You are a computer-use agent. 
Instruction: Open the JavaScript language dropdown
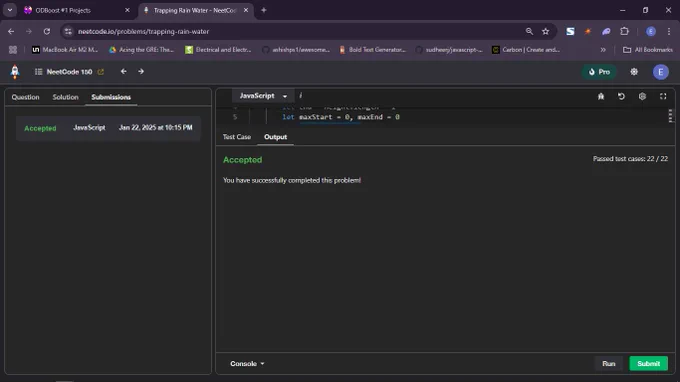263,96
